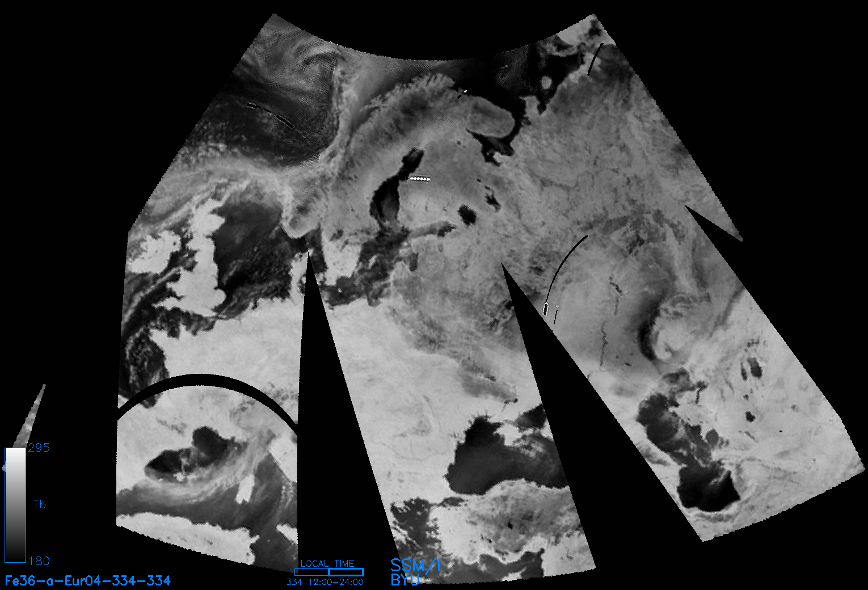Click the colorbar maximum value 295
This screenshot has height=590, width=868.
click(39, 448)
